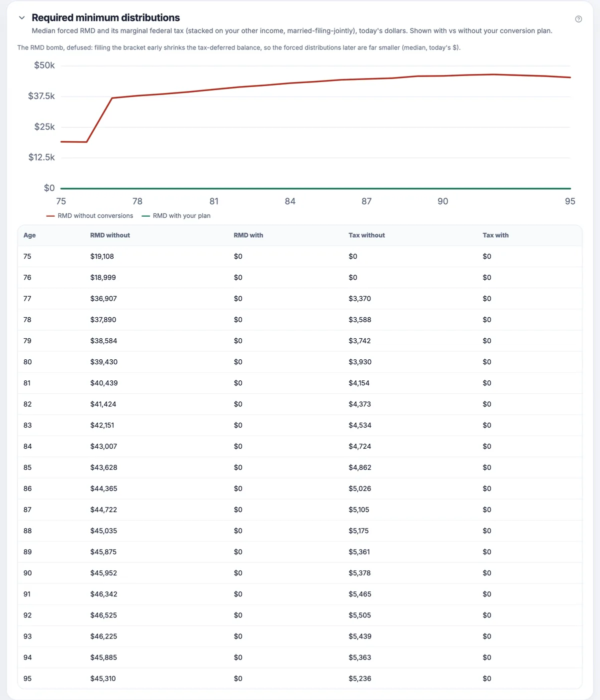Screen dimensions: 600x700
Task: Select the $41,424 RMD value
Action: (x=103, y=404)
